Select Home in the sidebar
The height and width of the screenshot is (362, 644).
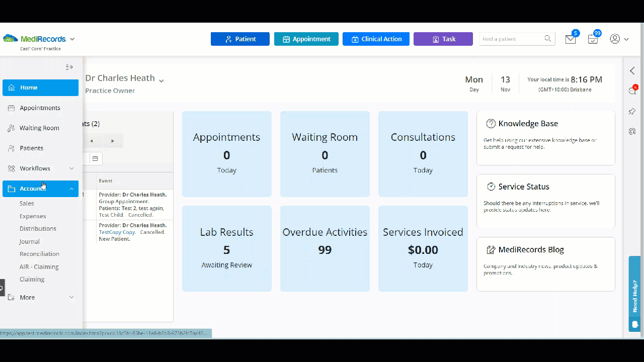point(40,87)
